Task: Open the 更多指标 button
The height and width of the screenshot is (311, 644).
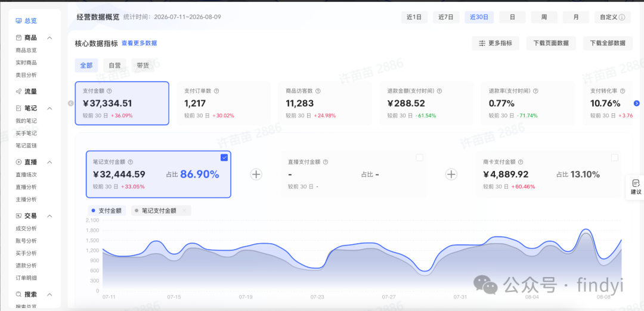Action: coord(496,43)
